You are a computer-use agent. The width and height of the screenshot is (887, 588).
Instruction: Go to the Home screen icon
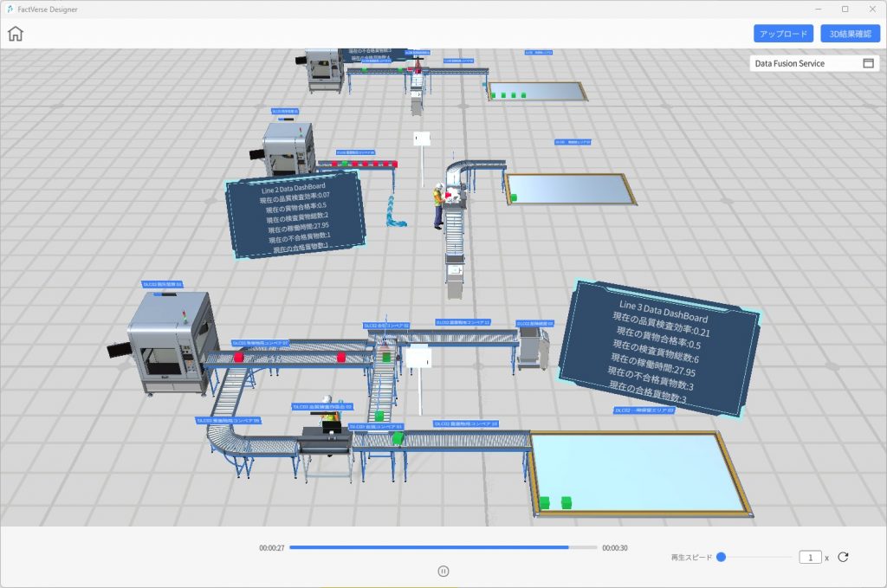click(16, 34)
